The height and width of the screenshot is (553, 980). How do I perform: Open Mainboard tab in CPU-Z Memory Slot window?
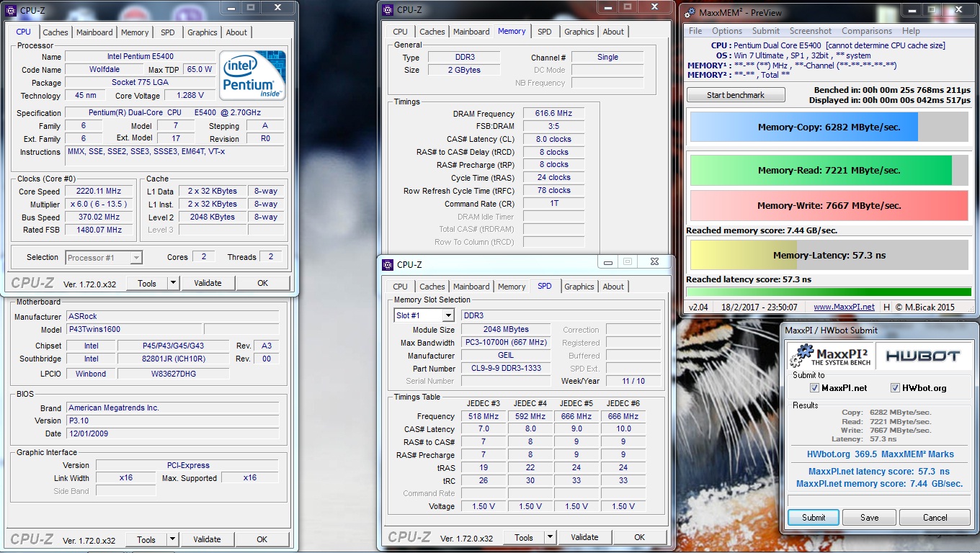click(x=471, y=287)
